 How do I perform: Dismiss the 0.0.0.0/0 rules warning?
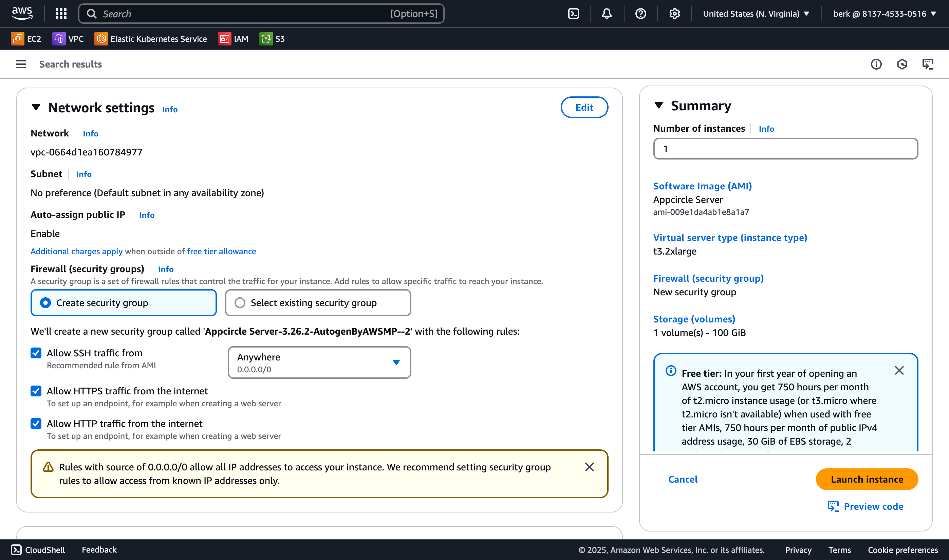tap(590, 467)
